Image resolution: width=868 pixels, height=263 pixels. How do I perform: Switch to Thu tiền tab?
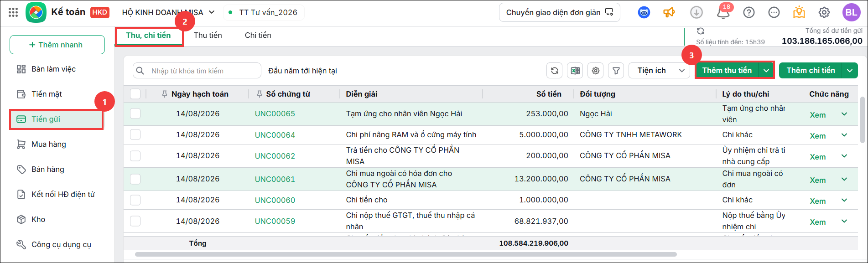(208, 35)
